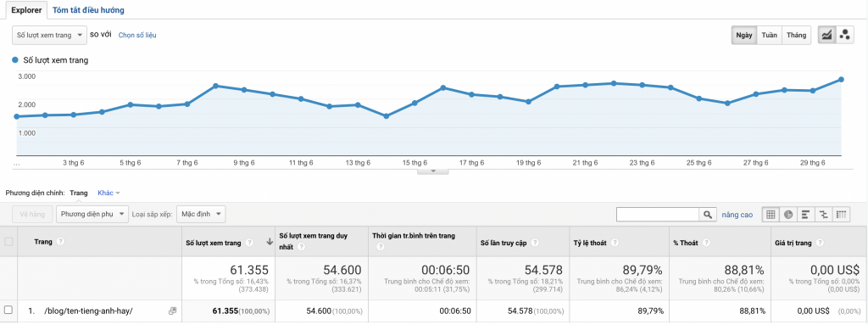Click help icon next to Trang header
This screenshot has width=868, height=325.
(x=60, y=242)
